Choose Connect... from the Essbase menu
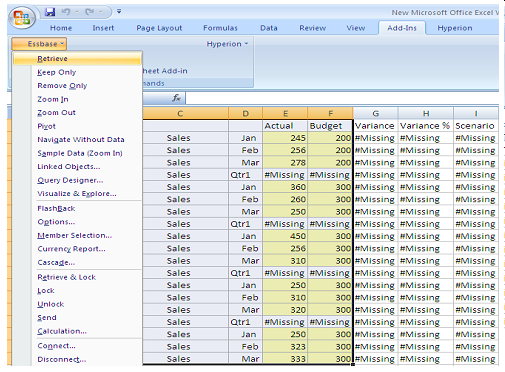This screenshot has height=372, width=505. pyautogui.click(x=77, y=346)
